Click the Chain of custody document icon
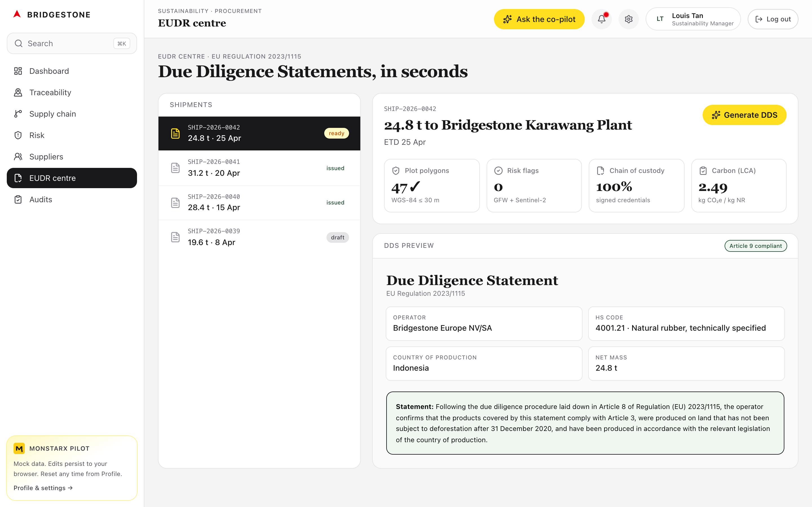Viewport: 812px width, 507px height. coord(600,171)
